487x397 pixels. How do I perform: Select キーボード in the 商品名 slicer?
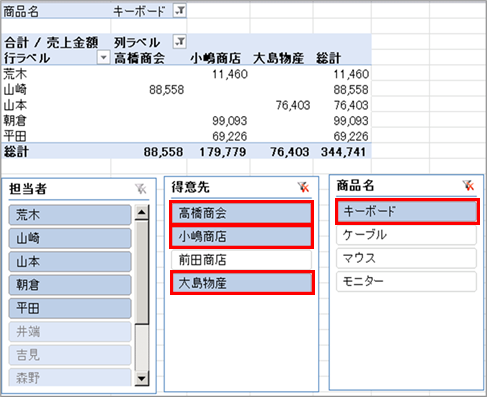tap(407, 211)
